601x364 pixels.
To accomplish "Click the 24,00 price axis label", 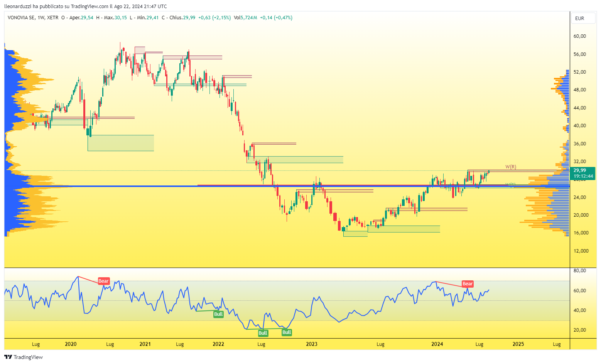I will (x=580, y=197).
